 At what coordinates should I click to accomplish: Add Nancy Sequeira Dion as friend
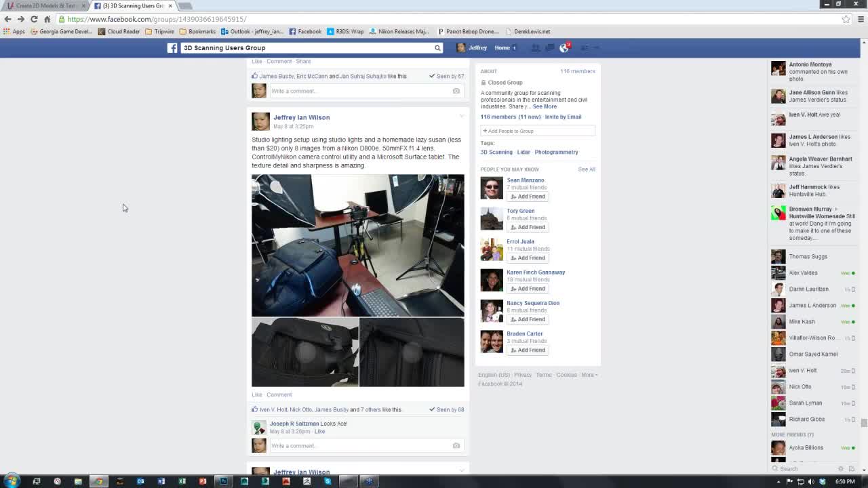[528, 319]
